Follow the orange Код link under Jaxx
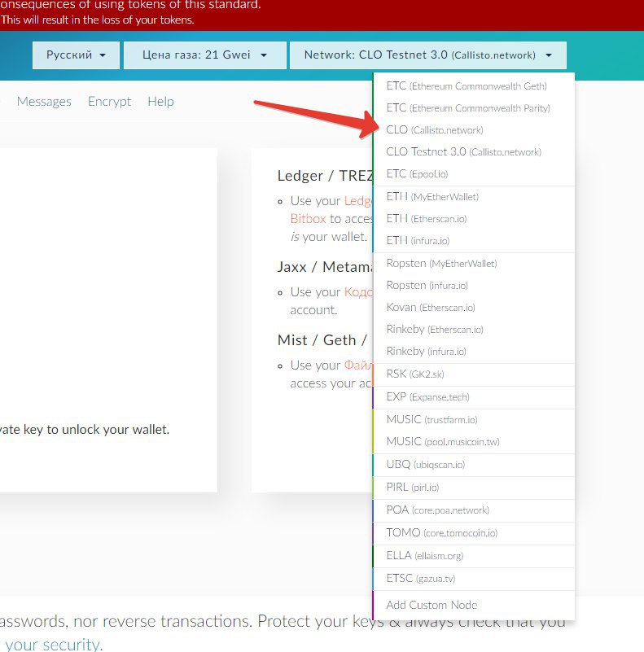644x652 pixels. point(358,292)
